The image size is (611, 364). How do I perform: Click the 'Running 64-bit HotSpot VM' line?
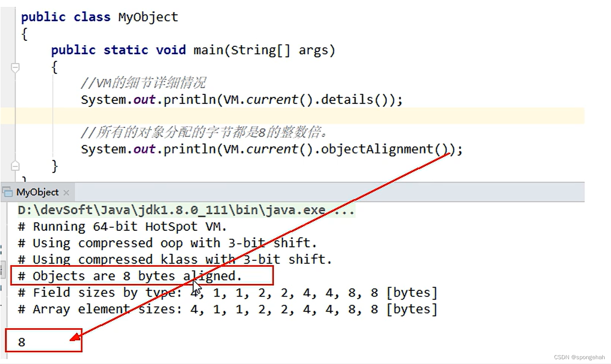click(x=120, y=226)
